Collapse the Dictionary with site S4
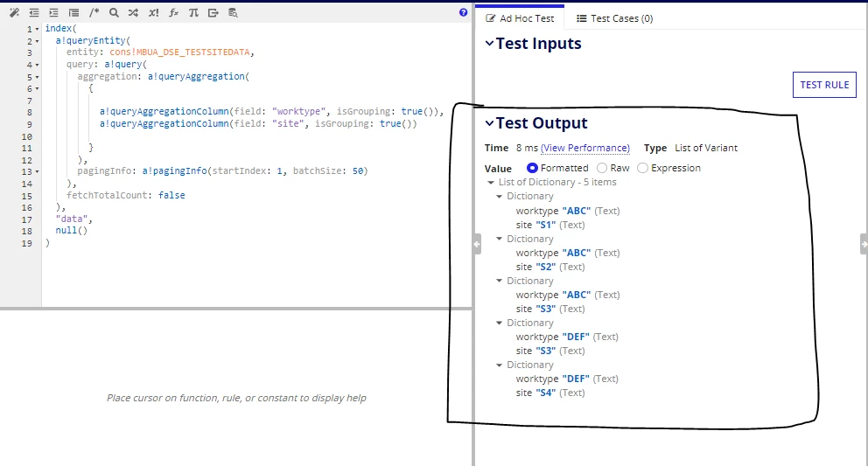 tap(499, 365)
